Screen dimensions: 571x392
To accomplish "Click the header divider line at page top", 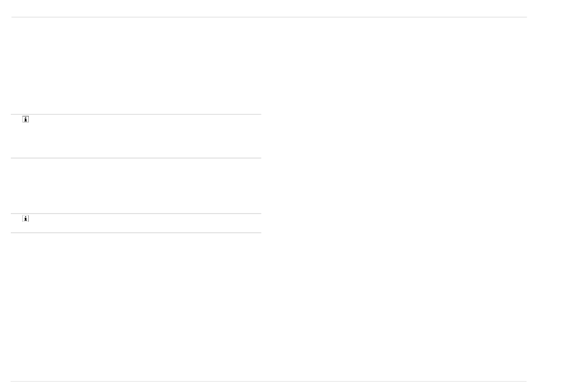I will pos(269,17).
